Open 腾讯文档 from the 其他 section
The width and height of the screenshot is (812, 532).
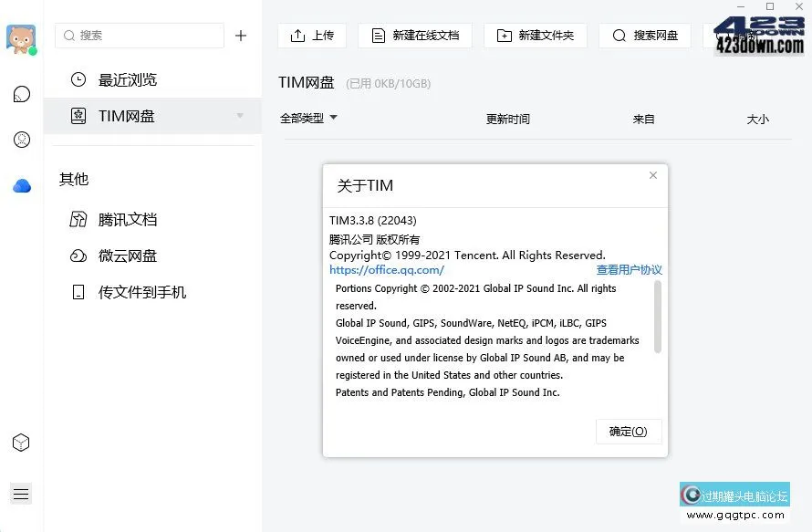click(128, 219)
